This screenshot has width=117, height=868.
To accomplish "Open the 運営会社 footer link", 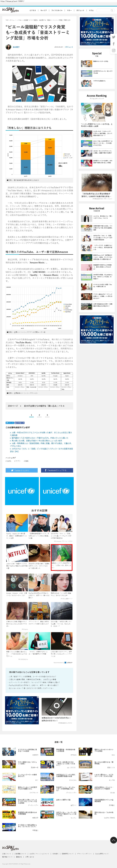I will [19, 857].
